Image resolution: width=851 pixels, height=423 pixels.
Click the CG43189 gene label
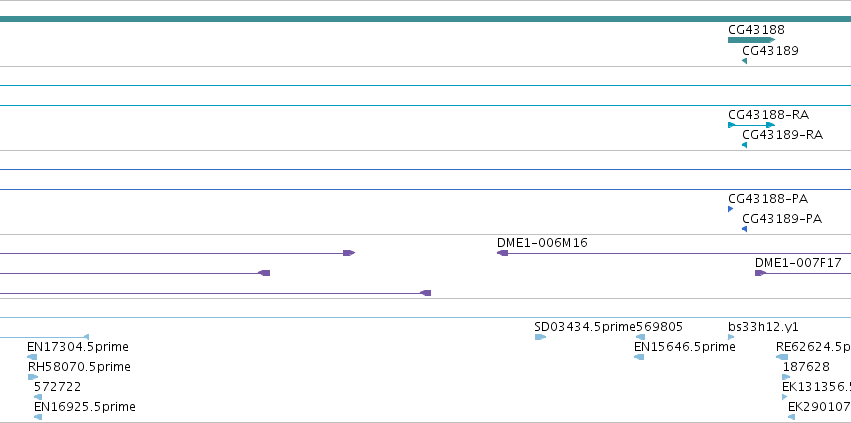coord(770,51)
